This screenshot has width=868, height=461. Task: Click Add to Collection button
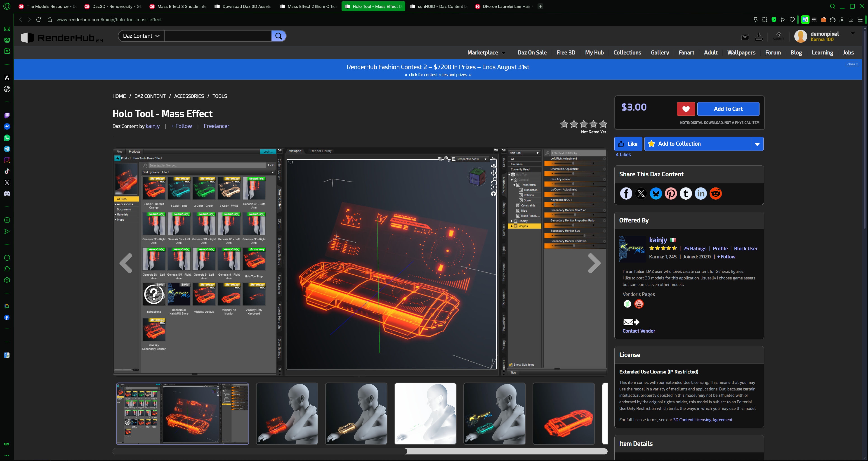pyautogui.click(x=698, y=144)
